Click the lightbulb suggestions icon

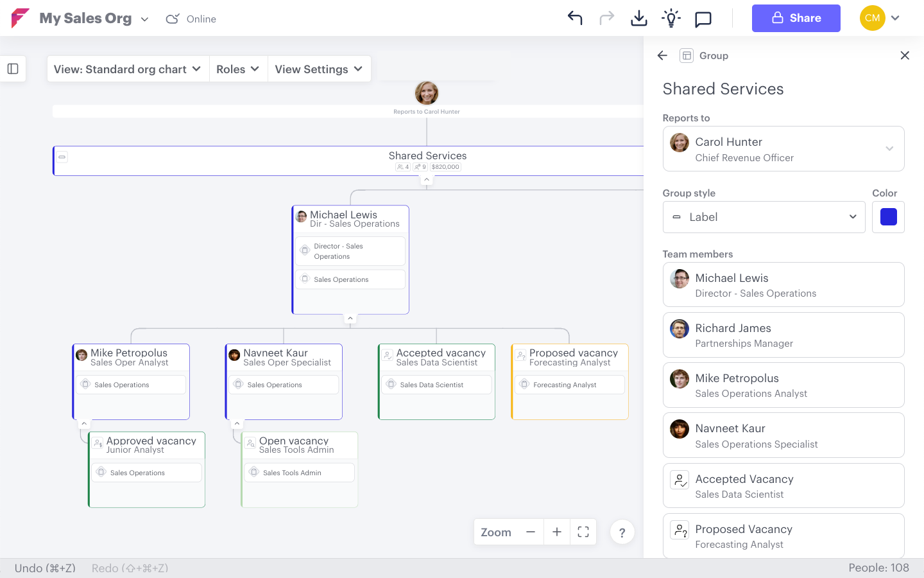671,18
